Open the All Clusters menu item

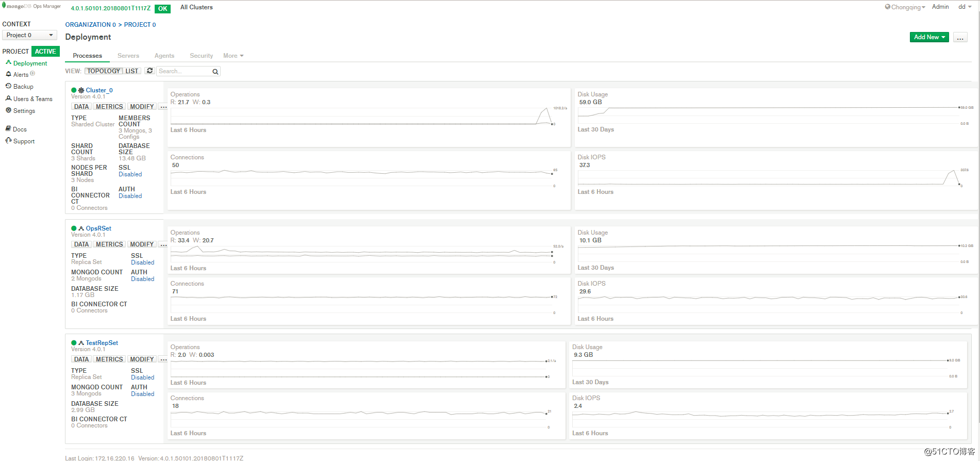click(196, 7)
